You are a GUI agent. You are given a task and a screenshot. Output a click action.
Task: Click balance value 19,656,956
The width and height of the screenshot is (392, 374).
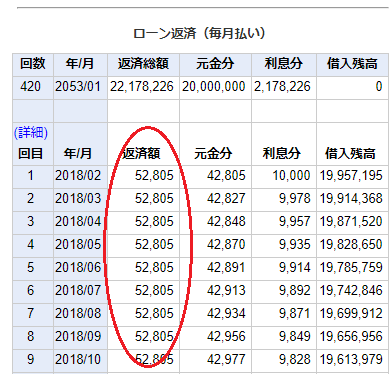(x=351, y=337)
